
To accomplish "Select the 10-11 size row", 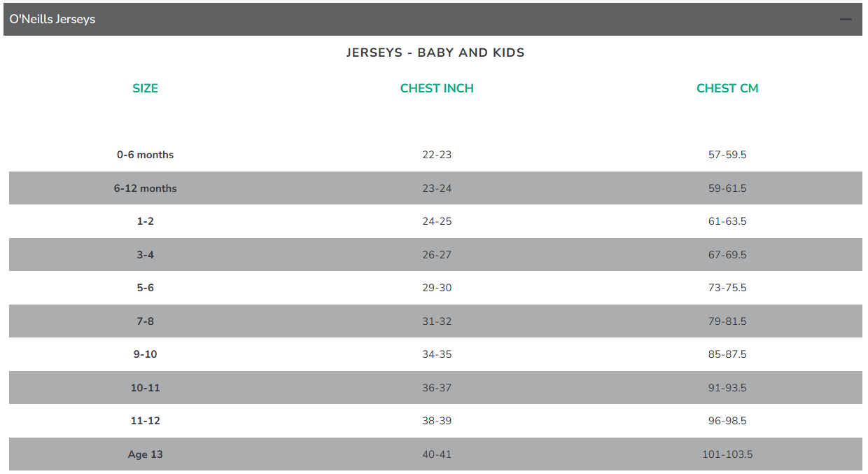I will tap(146, 388).
